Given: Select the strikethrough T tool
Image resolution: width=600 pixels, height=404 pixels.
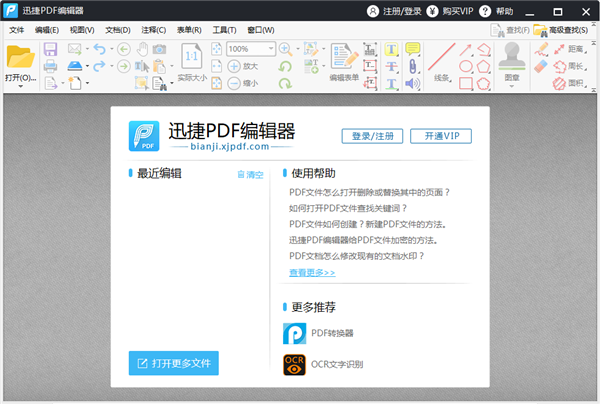Looking at the screenshot, I should (391, 66).
